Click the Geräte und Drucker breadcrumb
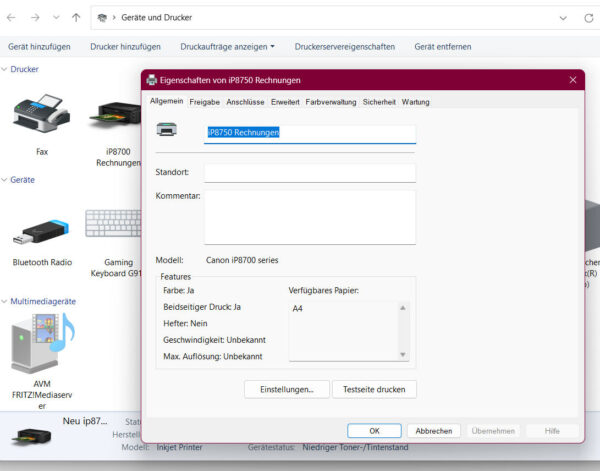The image size is (600, 471). pyautogui.click(x=157, y=18)
